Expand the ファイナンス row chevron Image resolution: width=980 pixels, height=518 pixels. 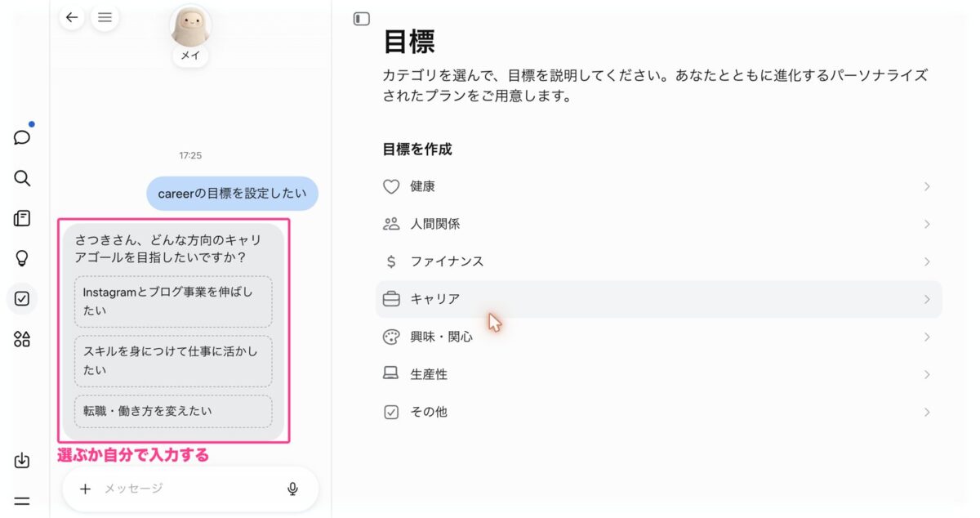[927, 261]
